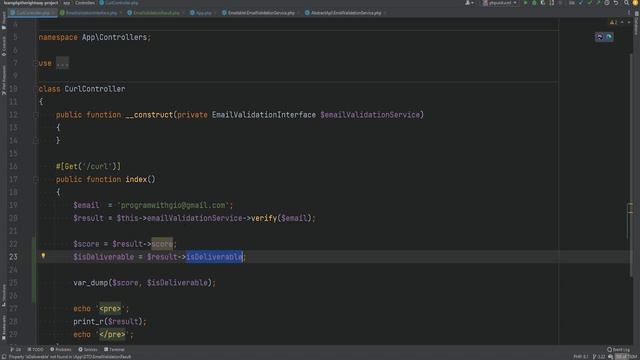Open the Services tool window
Viewport: 640px width, 360px height.
click(88, 349)
